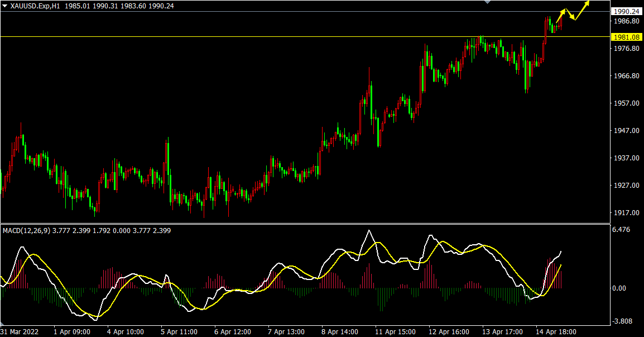The height and width of the screenshot is (337, 644).
Task: Select the rightmost yellow upward arrow
Action: tap(583, 8)
